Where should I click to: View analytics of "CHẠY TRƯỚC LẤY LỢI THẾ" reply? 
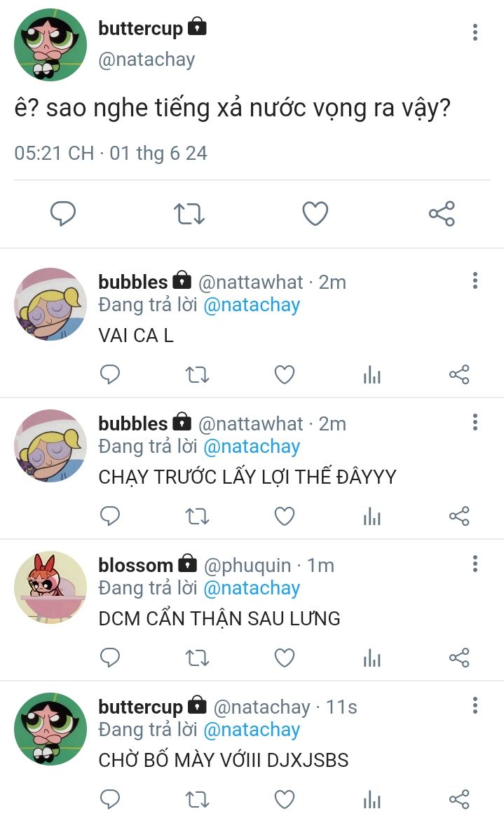tap(372, 516)
